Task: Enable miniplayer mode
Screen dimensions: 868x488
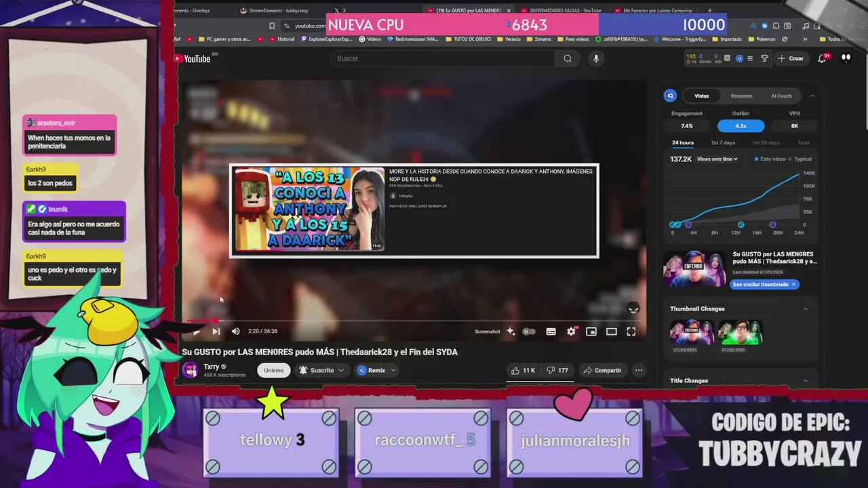Action: [591, 331]
